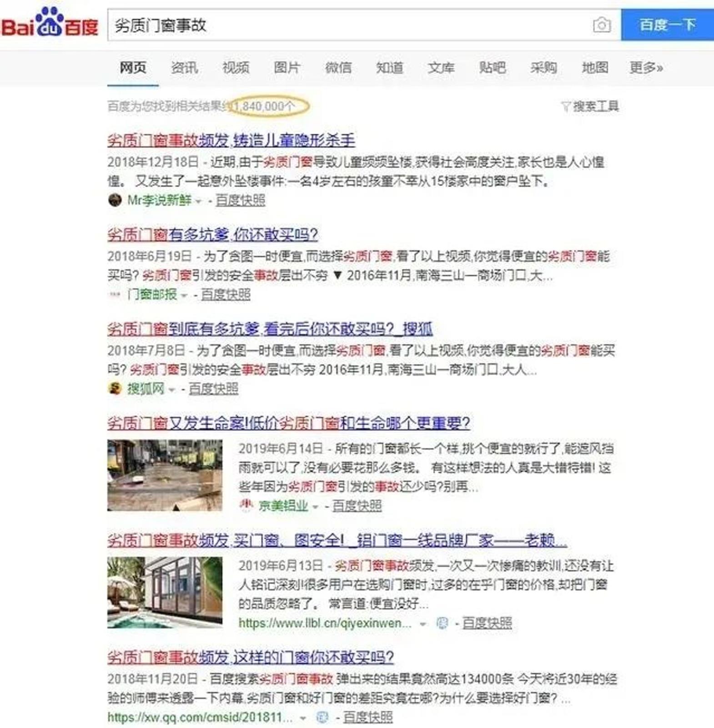The width and height of the screenshot is (714, 728).
Task: Click date 2018年11月20日 in last result
Action: point(153,679)
